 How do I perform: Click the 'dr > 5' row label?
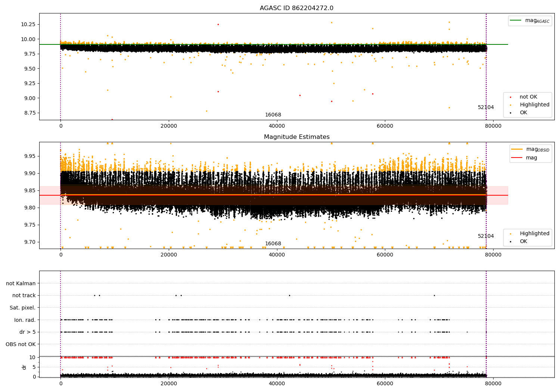pos(28,332)
